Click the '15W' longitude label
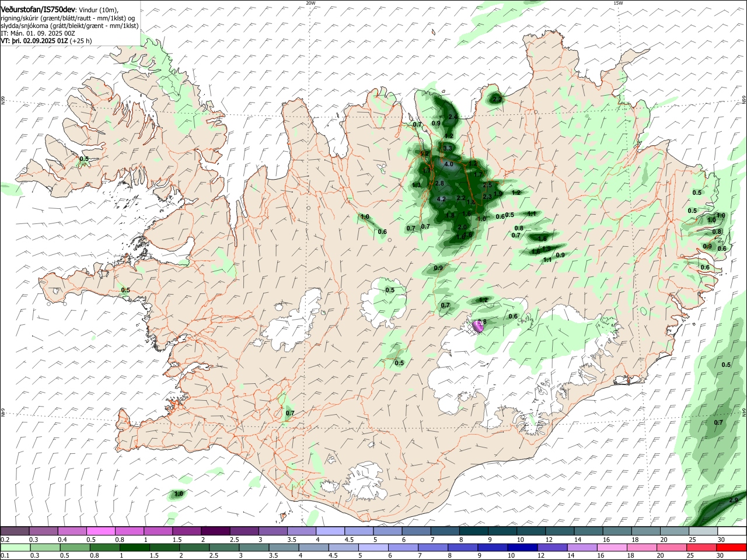Screen dimensions: 747x560 pos(618,3)
